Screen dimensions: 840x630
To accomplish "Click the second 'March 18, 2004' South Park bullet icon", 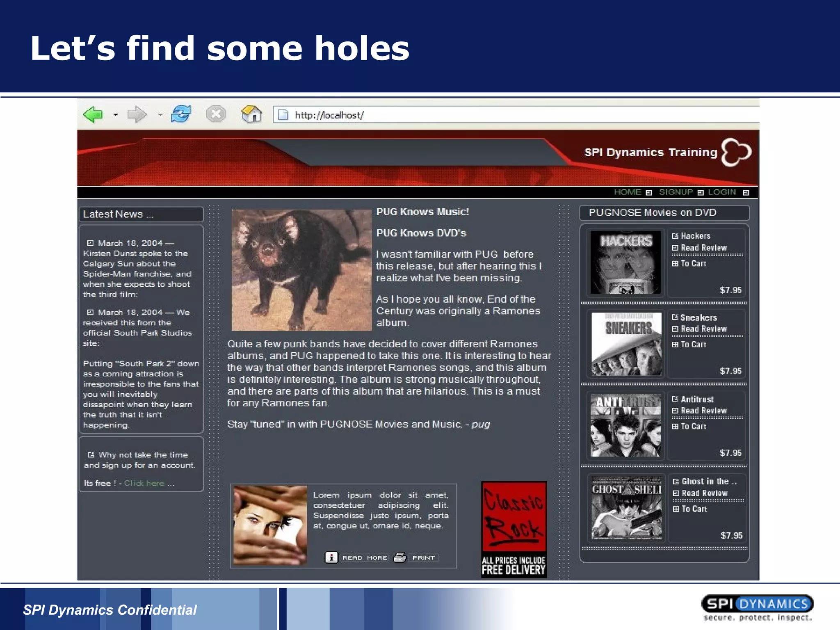I will pos(90,312).
